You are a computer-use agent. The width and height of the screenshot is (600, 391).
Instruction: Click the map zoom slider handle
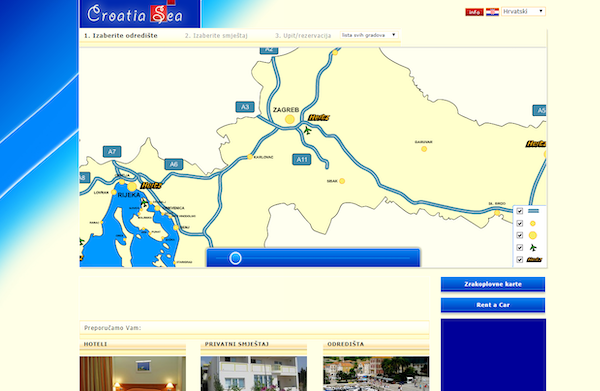coord(235,258)
